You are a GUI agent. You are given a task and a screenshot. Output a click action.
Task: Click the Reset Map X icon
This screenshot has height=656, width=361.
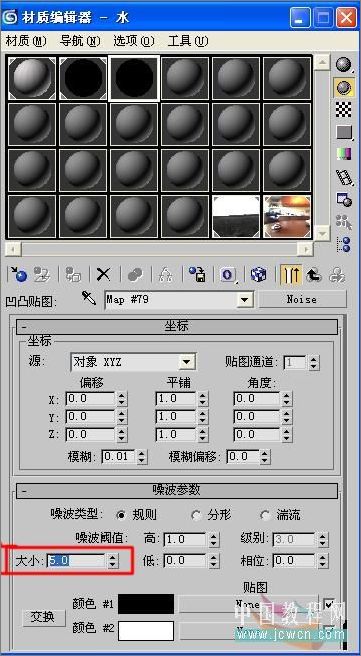click(103, 275)
